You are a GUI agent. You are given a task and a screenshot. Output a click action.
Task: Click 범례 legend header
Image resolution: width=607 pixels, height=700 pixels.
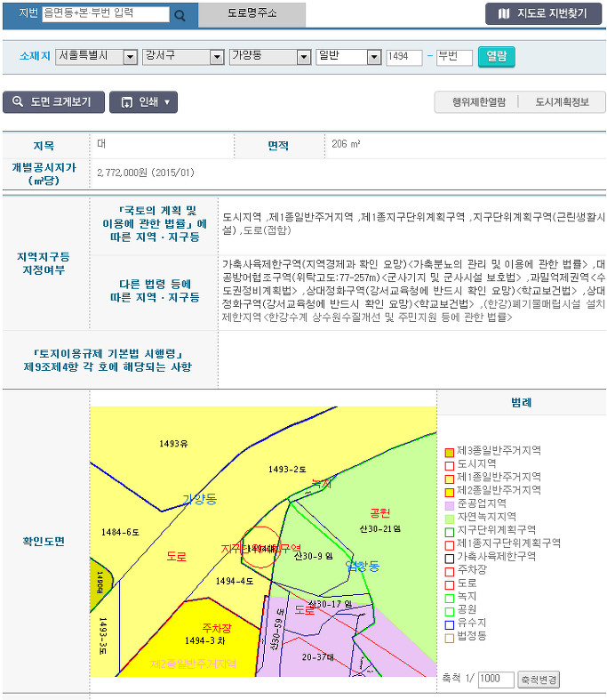(522, 402)
